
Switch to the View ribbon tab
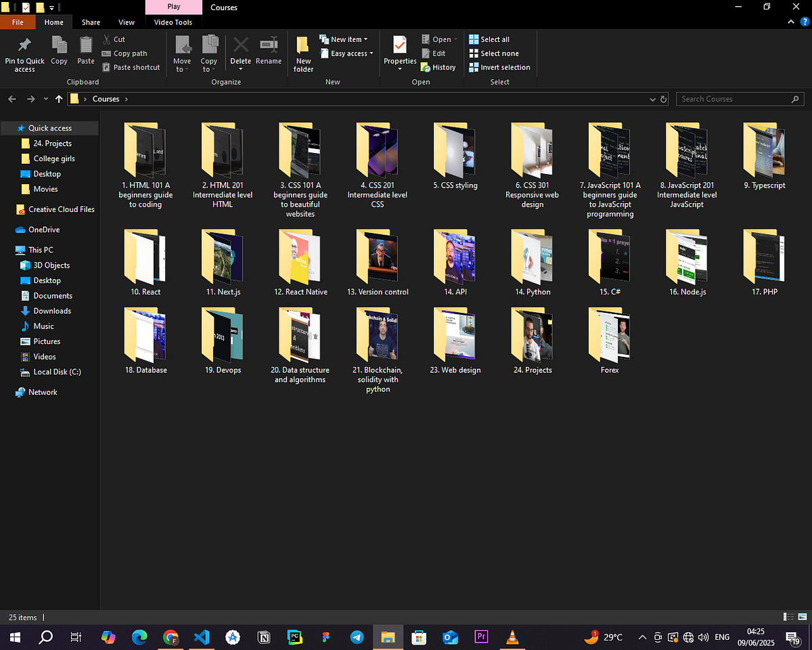127,22
